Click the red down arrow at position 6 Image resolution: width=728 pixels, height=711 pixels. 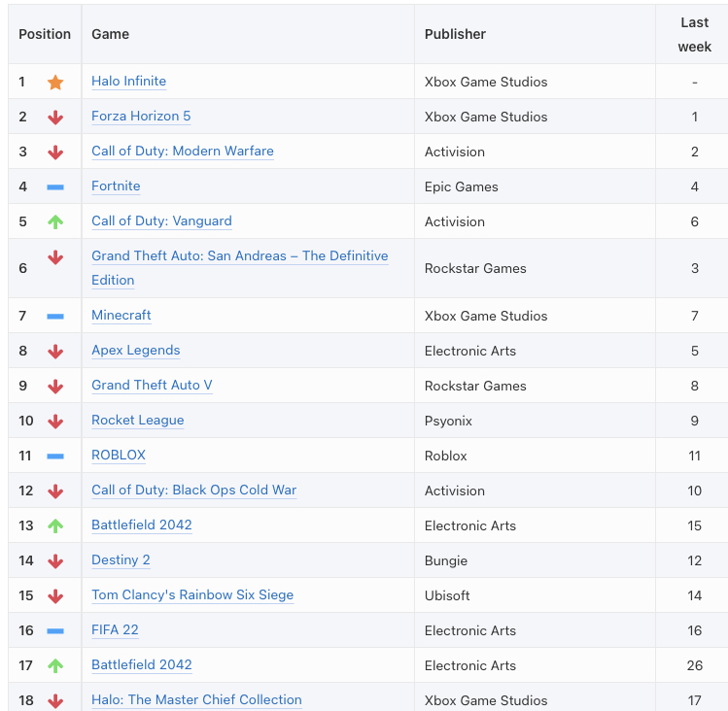click(x=55, y=257)
